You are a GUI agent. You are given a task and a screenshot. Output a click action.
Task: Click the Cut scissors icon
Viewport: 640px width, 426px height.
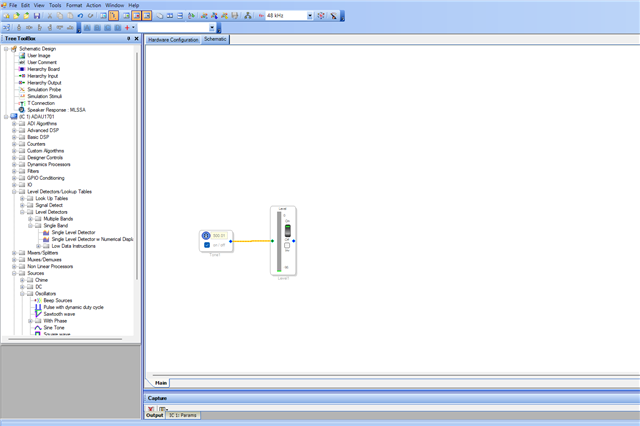50,16
